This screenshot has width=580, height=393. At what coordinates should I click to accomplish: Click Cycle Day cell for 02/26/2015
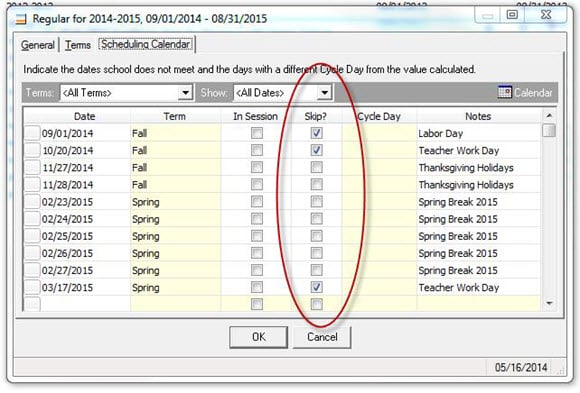pos(379,253)
